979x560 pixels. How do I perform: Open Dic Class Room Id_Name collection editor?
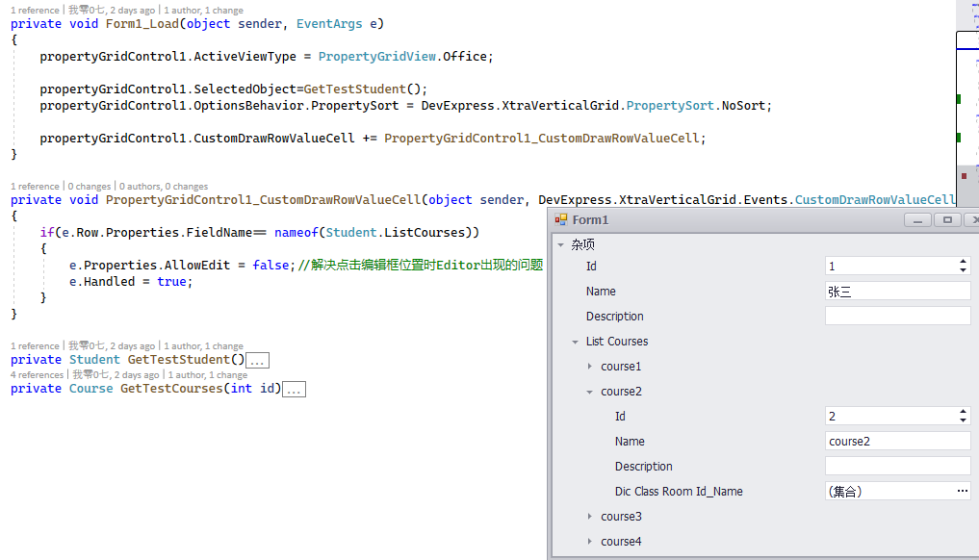click(964, 491)
